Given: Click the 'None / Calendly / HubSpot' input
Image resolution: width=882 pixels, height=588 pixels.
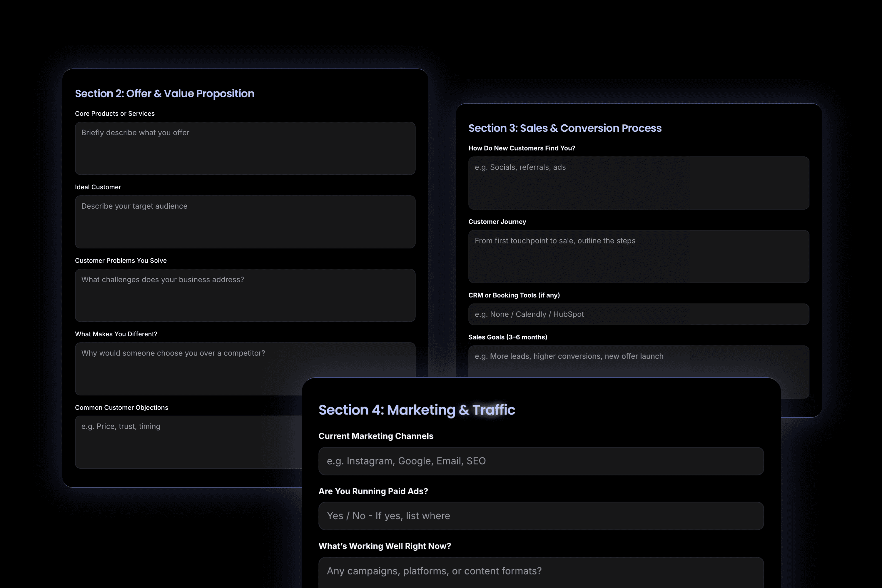Looking at the screenshot, I should pos(638,314).
